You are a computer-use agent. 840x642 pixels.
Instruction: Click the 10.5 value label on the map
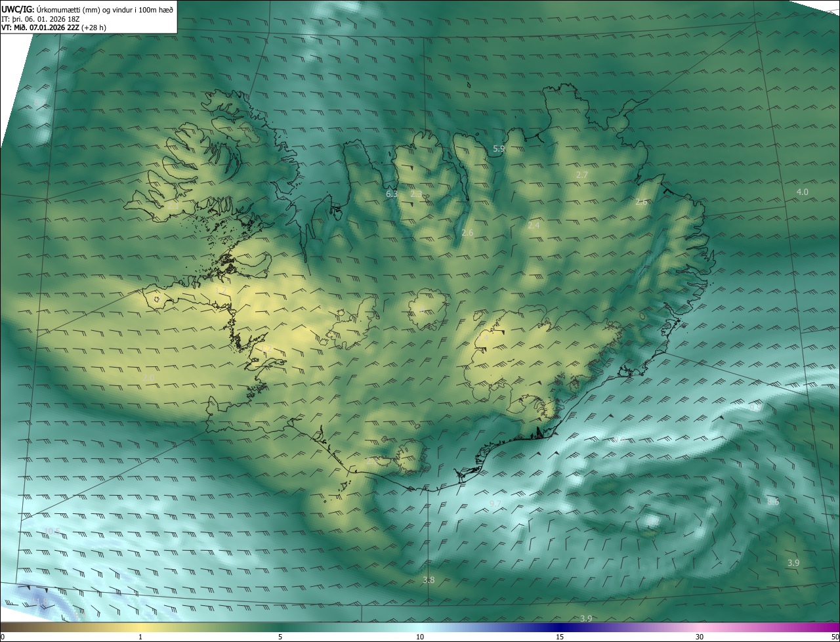tap(52, 531)
